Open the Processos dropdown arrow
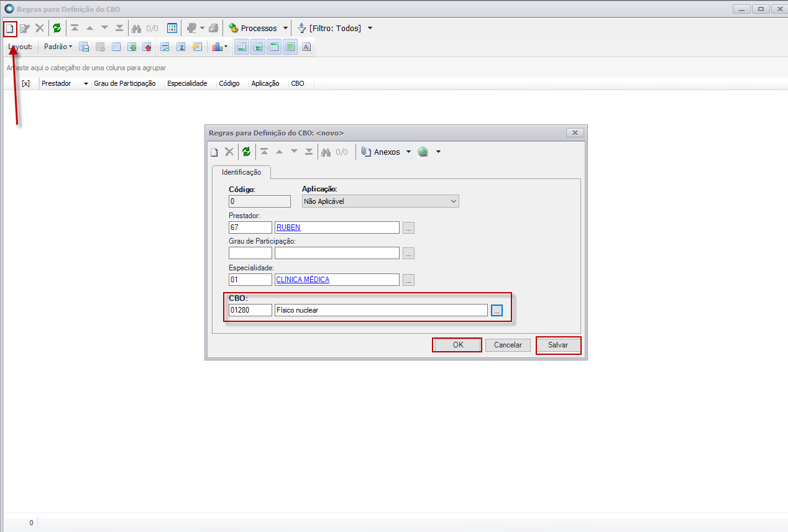 pyautogui.click(x=285, y=29)
